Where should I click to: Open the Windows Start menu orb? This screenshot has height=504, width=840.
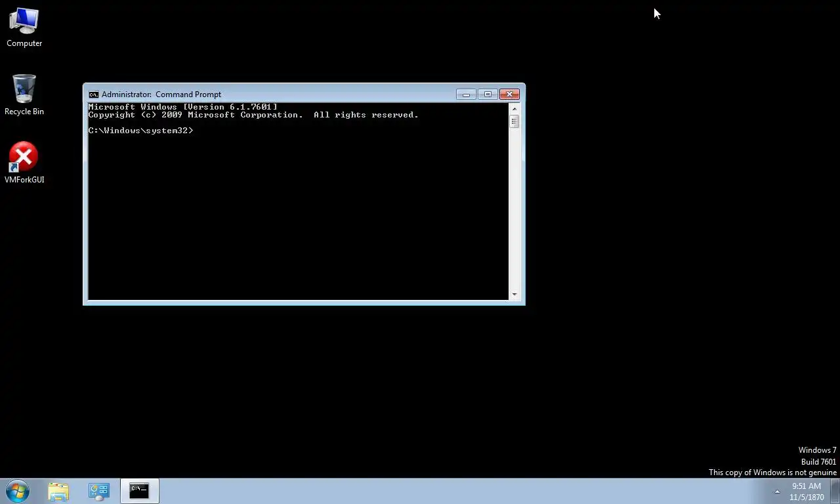click(x=17, y=491)
